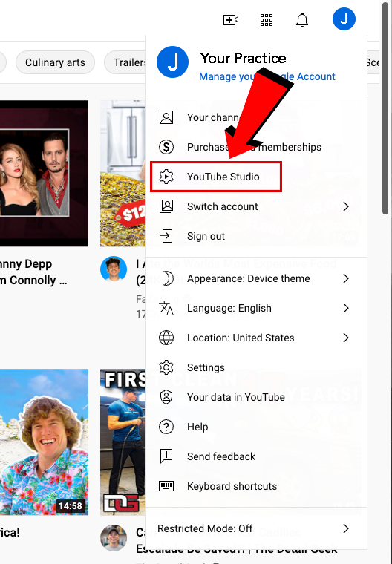
Task: Click the Sign out arrow icon
Action: (166, 236)
